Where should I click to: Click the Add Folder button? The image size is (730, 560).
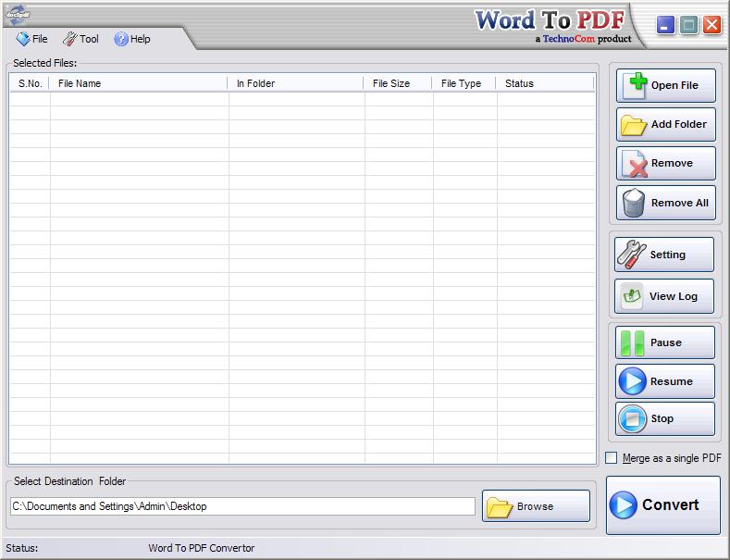pyautogui.click(x=666, y=124)
